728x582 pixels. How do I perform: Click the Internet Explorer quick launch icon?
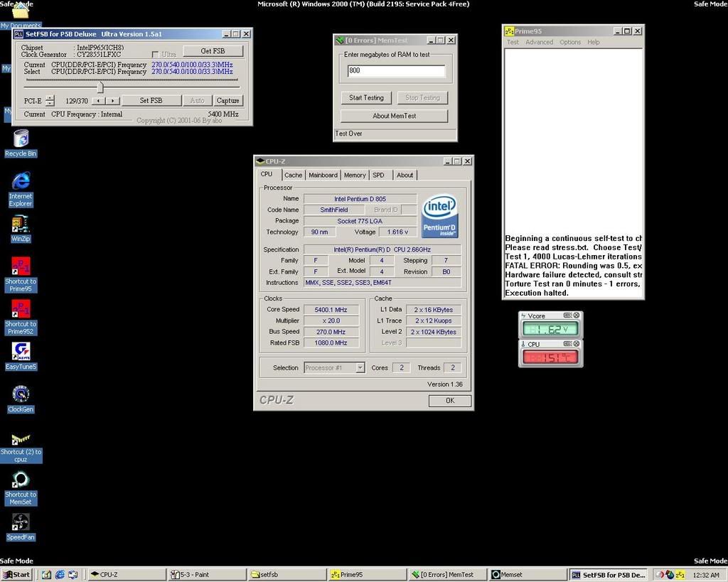(60, 575)
